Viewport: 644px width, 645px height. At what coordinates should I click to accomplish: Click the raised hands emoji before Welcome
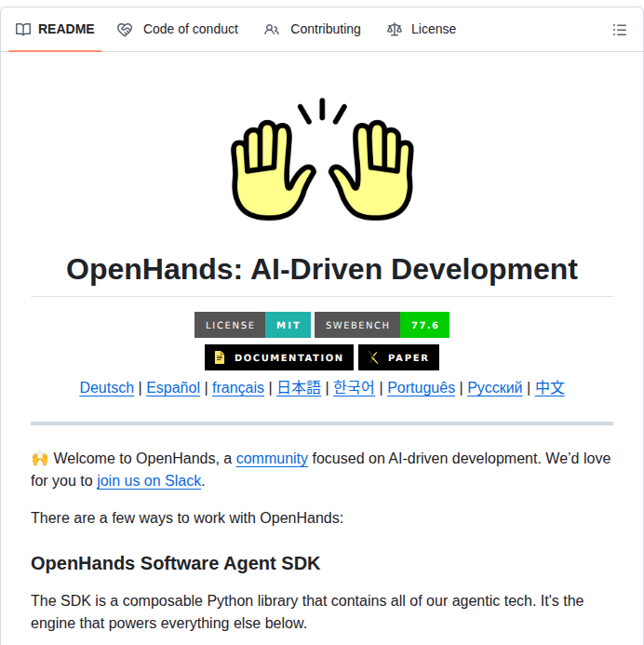tap(40, 458)
